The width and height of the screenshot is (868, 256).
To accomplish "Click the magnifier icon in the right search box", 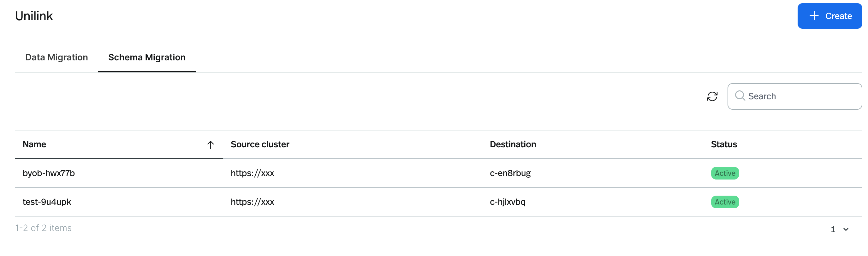I will pos(740,96).
